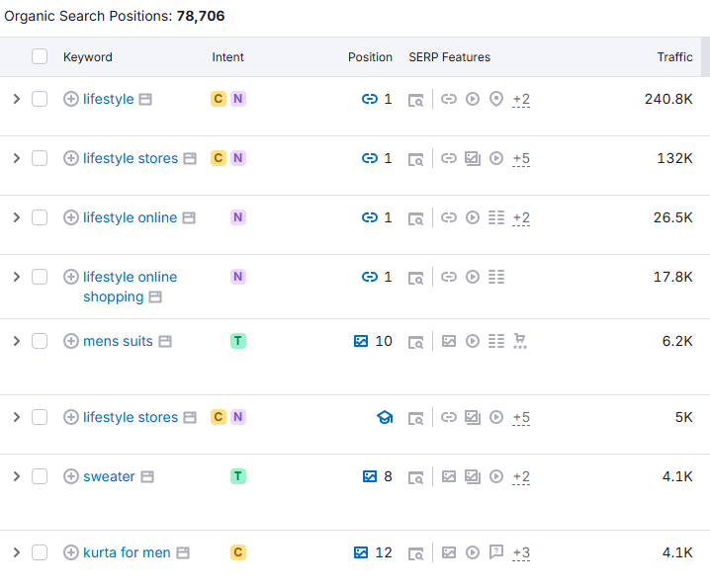The height and width of the screenshot is (588, 710).
Task: Open the SERP page icon beside kurta for men
Action: (x=183, y=552)
